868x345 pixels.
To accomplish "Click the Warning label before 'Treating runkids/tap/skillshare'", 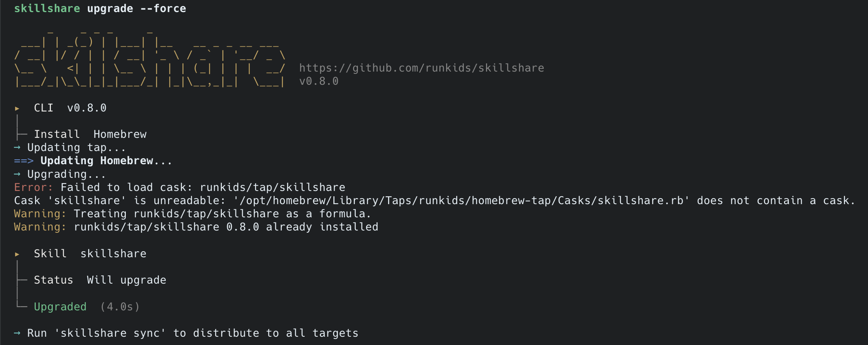I will pyautogui.click(x=40, y=214).
